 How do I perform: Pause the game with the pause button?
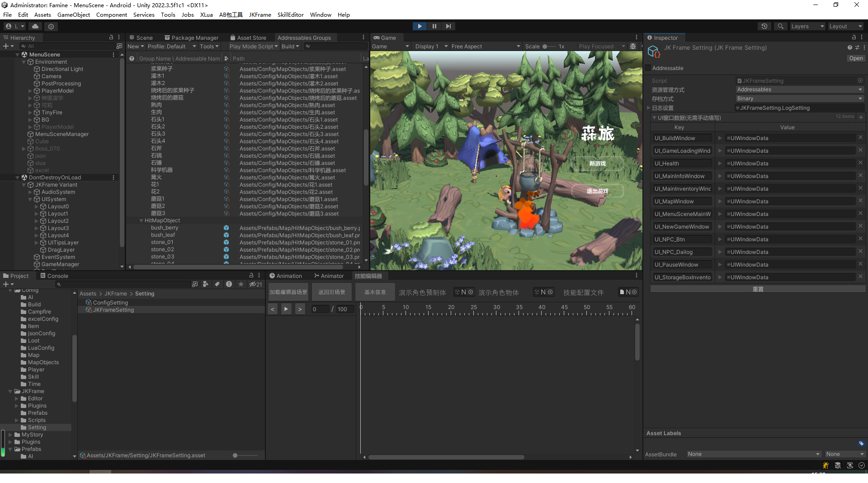(x=434, y=26)
